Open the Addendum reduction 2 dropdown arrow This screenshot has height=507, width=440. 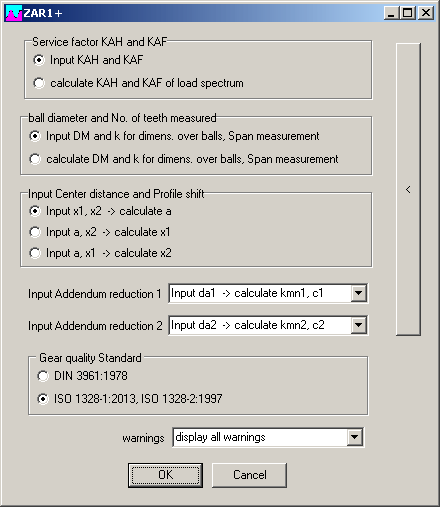[x=358, y=325]
